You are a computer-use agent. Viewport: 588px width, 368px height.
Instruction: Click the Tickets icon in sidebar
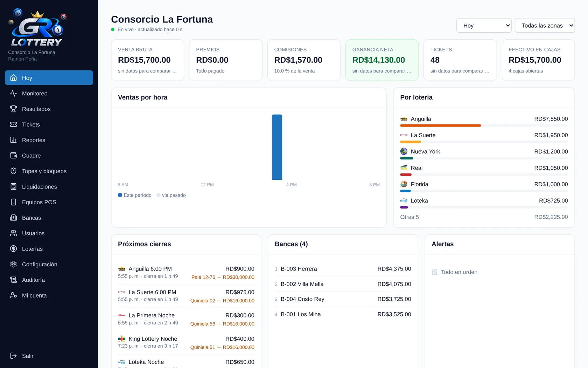13,124
